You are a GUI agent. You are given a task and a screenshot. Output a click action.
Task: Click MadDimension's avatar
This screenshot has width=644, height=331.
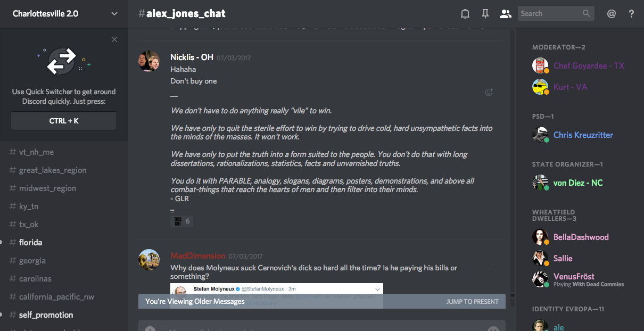point(149,260)
